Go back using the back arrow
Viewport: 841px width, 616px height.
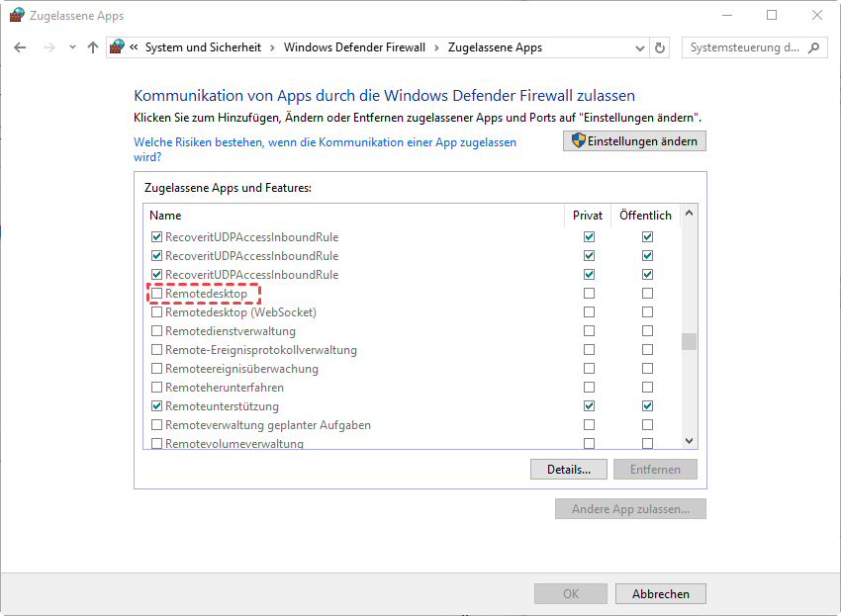point(20,47)
